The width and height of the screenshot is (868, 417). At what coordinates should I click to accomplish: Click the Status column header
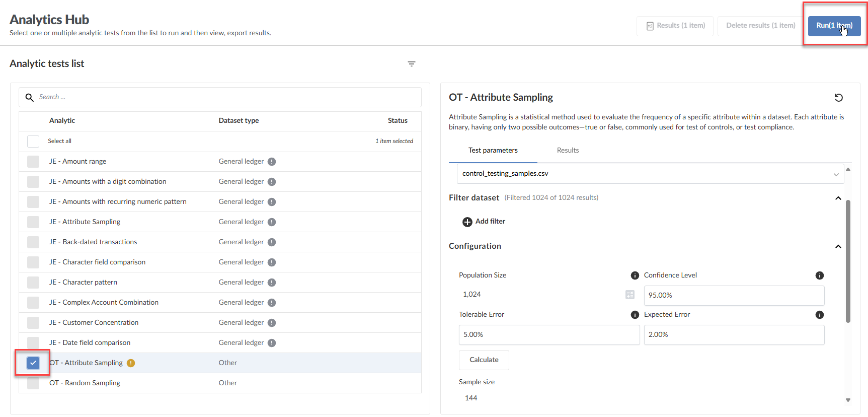tap(398, 121)
